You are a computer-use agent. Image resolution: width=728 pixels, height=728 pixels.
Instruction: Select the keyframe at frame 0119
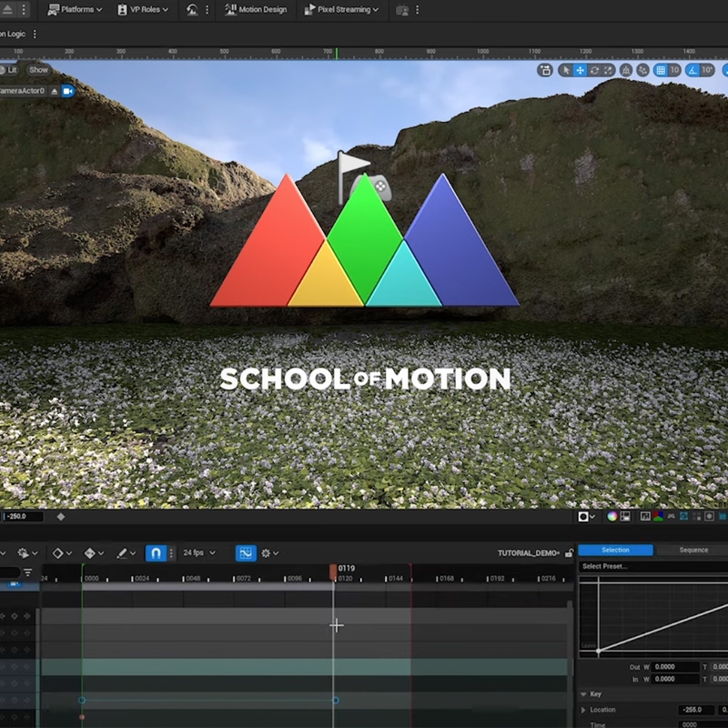(x=336, y=700)
